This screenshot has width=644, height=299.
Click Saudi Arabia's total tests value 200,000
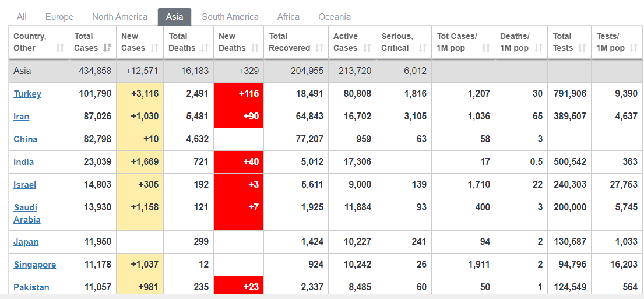point(569,207)
